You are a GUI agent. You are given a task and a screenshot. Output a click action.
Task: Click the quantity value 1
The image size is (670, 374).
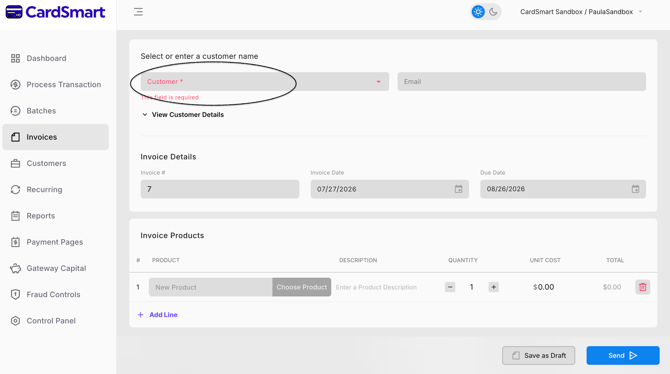pos(471,287)
